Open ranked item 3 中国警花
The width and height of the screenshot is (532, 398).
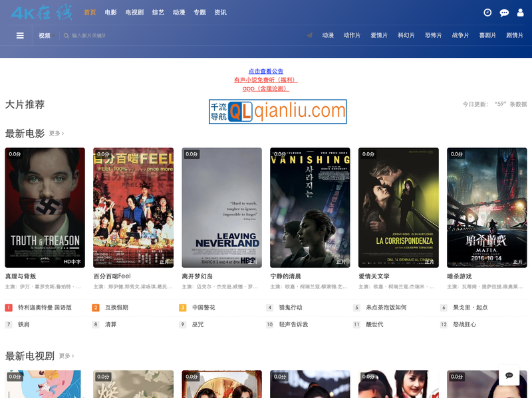click(203, 308)
